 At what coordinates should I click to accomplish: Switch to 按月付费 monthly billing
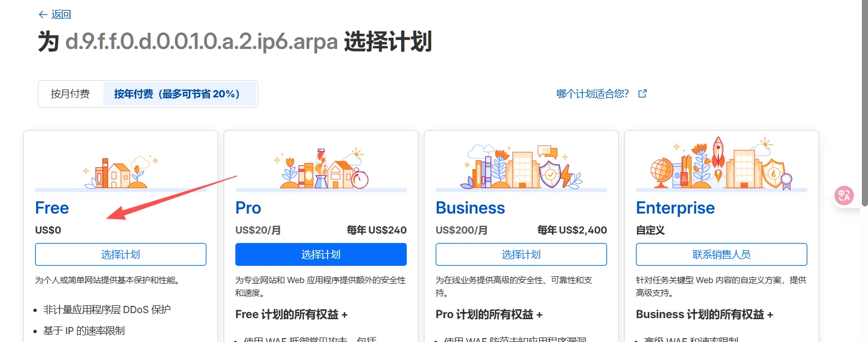click(x=70, y=94)
